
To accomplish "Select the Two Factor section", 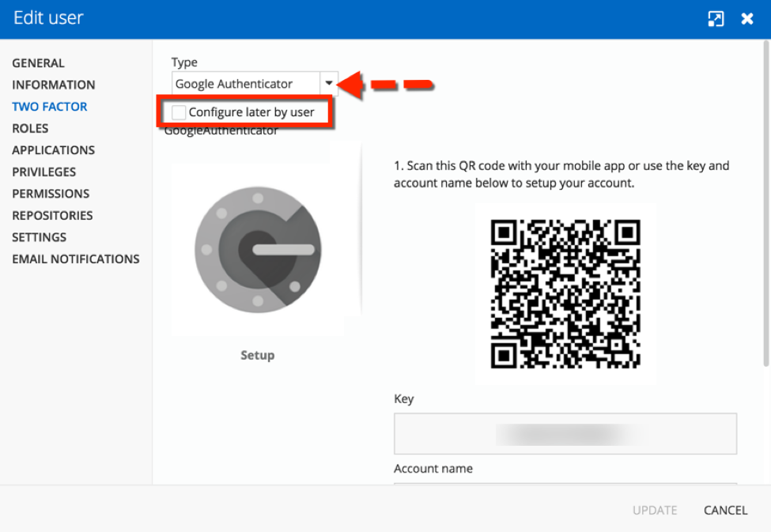I will pos(49,107).
